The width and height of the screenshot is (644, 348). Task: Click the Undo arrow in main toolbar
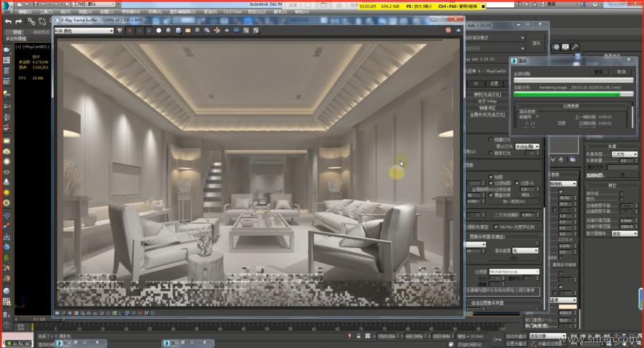(8, 21)
